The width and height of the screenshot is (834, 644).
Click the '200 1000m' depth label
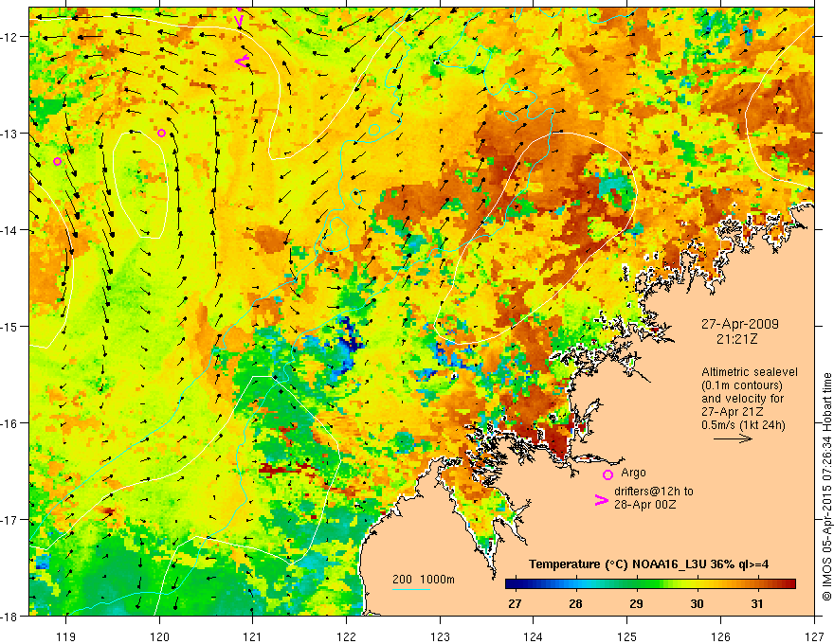(424, 580)
